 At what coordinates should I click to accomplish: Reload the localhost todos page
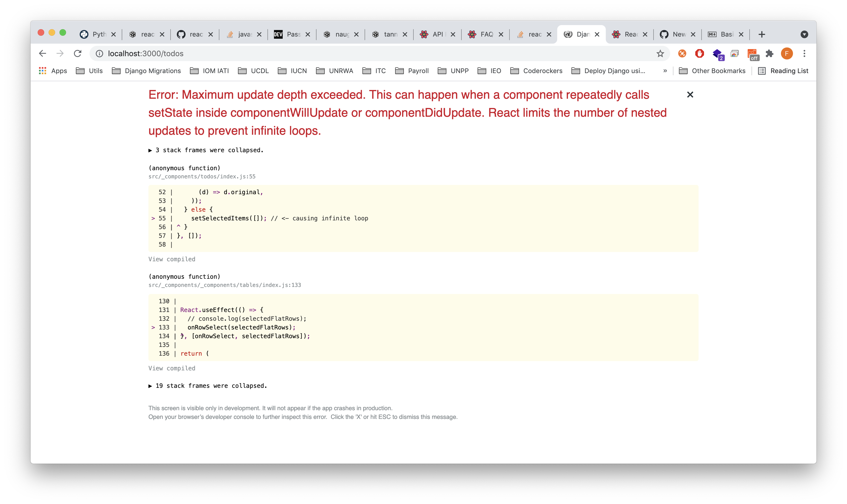point(78,53)
